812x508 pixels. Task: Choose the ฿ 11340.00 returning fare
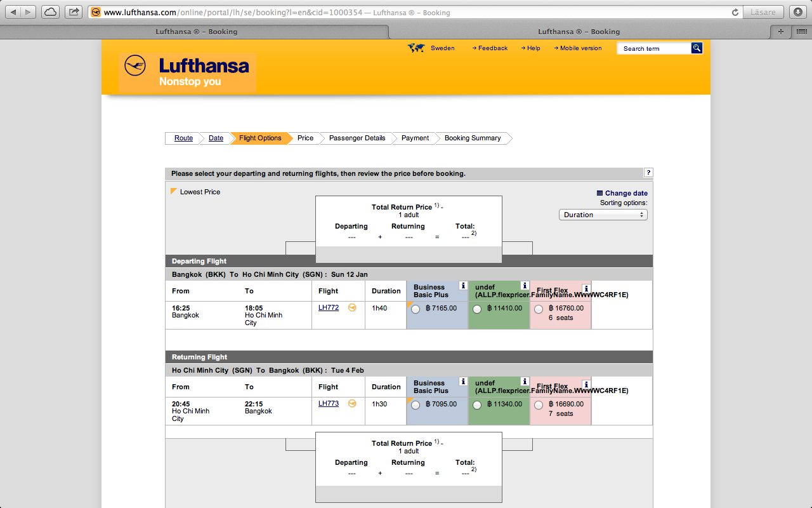pyautogui.click(x=477, y=405)
